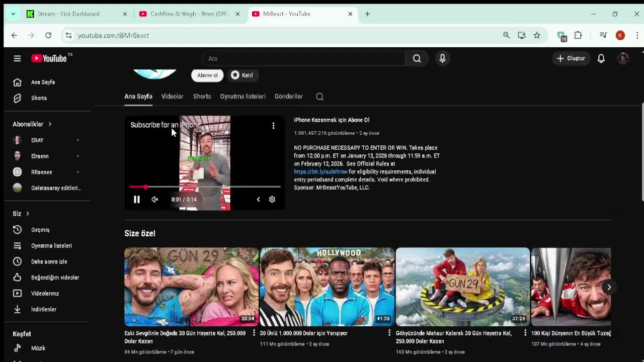Image resolution: width=644 pixels, height=362 pixels.
Task: Click the browser address bar URL
Action: pos(113,35)
